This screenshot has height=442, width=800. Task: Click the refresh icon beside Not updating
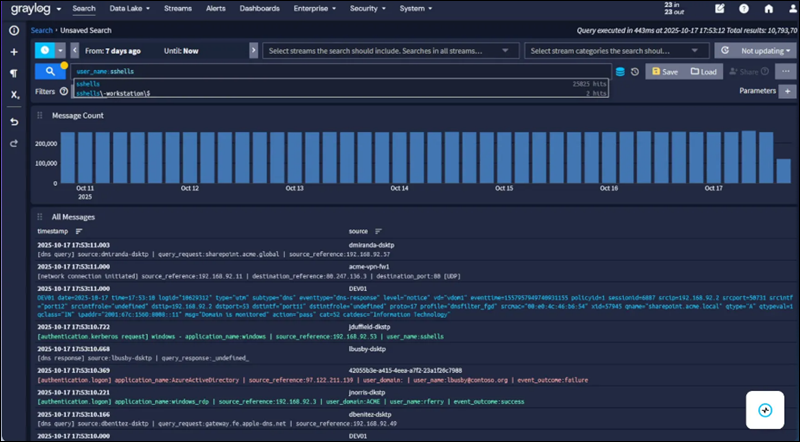coord(725,51)
